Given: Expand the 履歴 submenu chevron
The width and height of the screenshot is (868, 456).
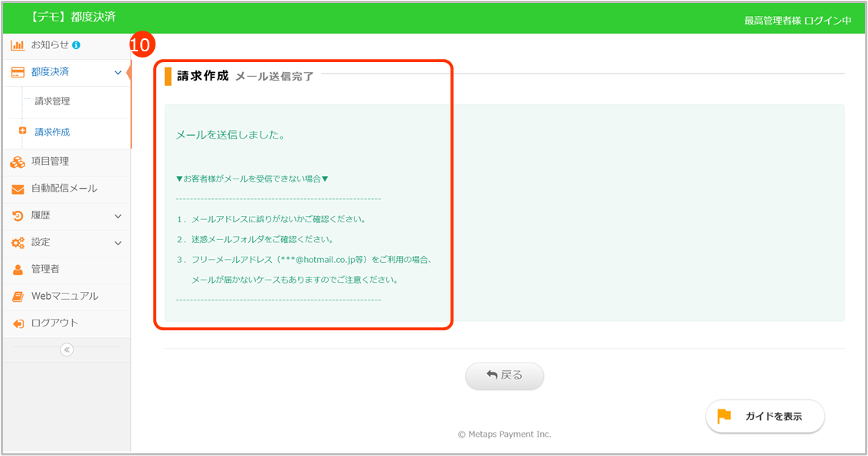Looking at the screenshot, I should pos(117,216).
